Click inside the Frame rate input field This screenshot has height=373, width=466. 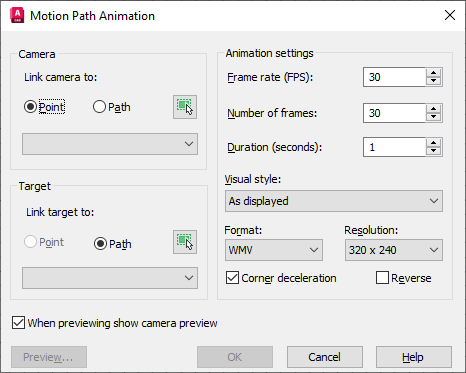pos(394,77)
